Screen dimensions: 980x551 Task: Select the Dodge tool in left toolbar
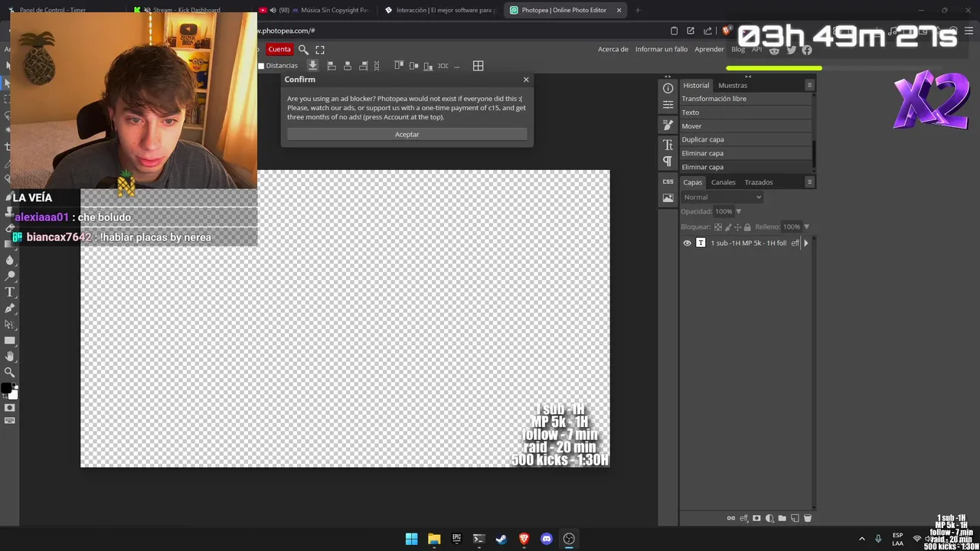coord(10,276)
